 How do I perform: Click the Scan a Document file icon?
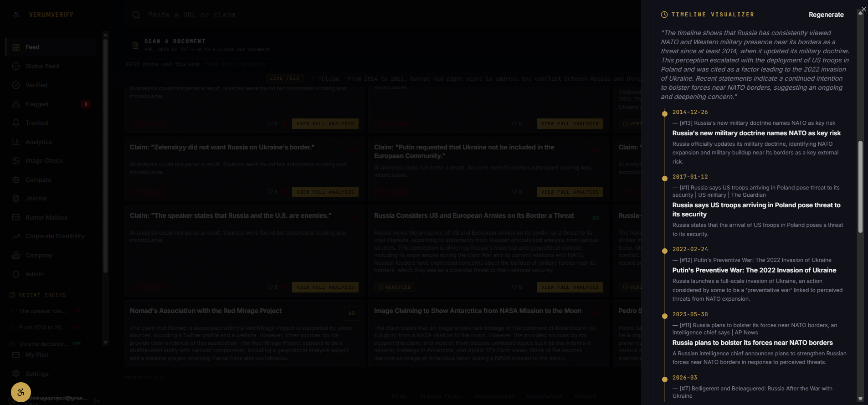pyautogui.click(x=135, y=46)
